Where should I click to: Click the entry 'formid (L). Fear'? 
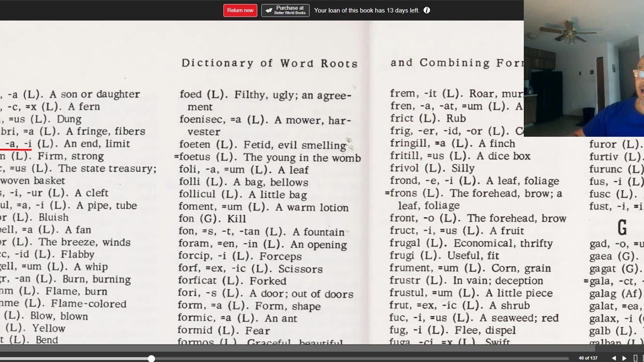(224, 330)
